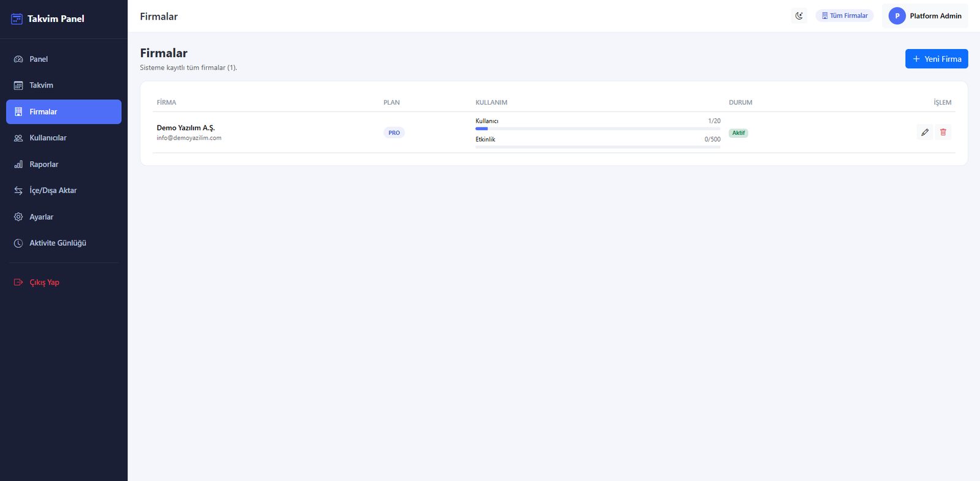
Task: Click the 'Sisteme kayıtlı tüm firmalar (1).' subtitle
Action: point(189,68)
